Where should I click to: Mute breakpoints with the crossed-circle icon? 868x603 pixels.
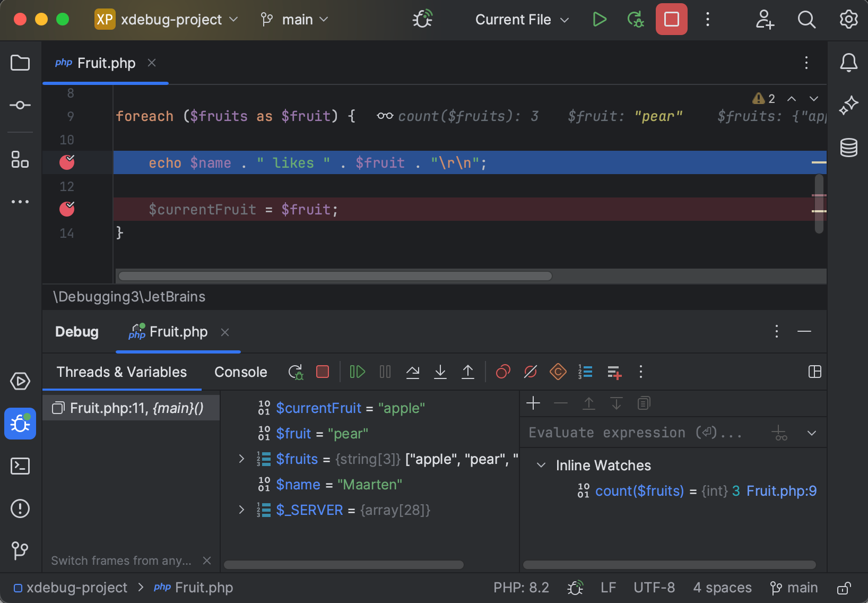[531, 372]
